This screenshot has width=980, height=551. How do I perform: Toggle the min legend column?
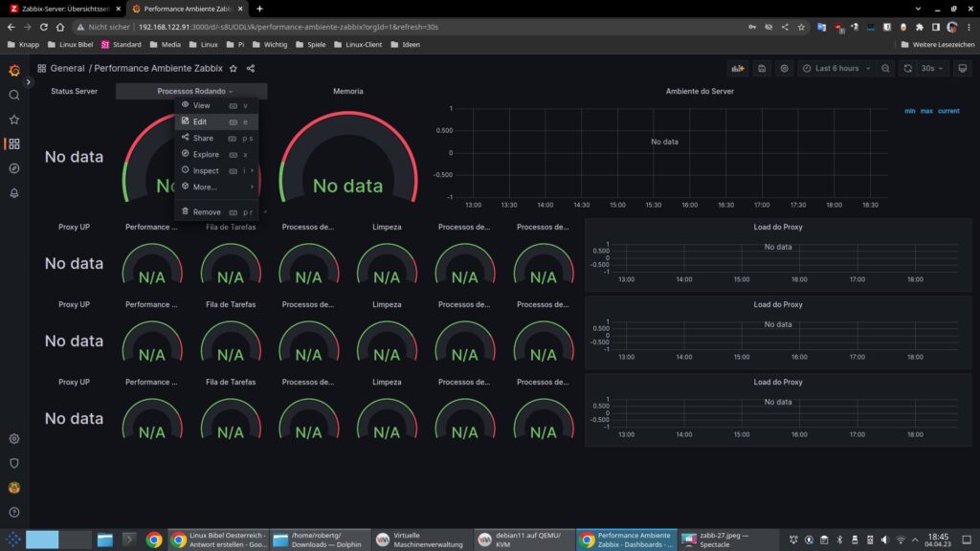(x=909, y=111)
